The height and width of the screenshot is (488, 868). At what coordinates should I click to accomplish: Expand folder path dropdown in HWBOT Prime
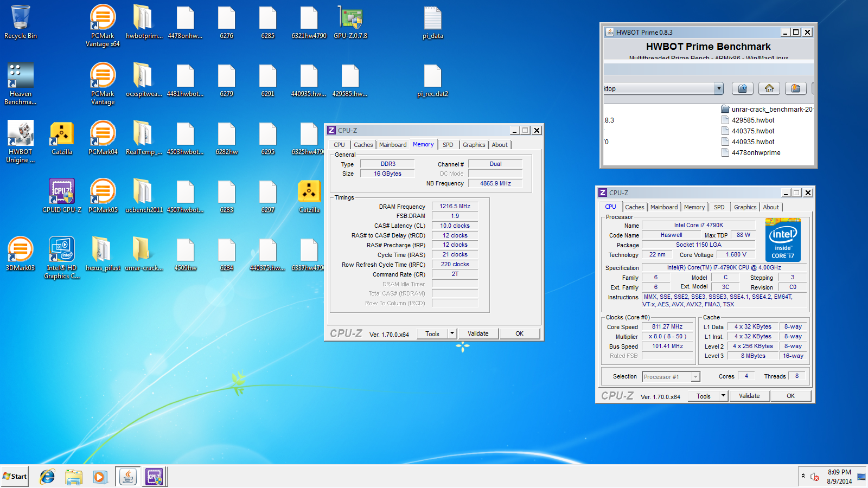coord(719,88)
